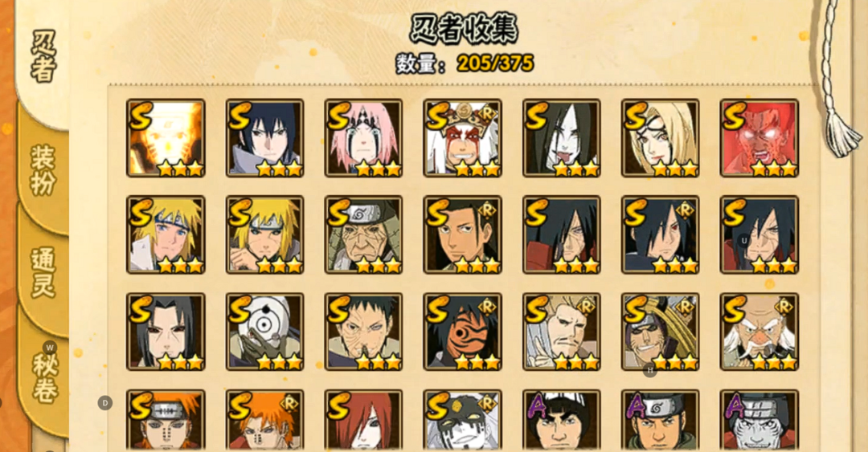Select red-haired Nagato S-rank card
868x452 pixels.
[363, 421]
